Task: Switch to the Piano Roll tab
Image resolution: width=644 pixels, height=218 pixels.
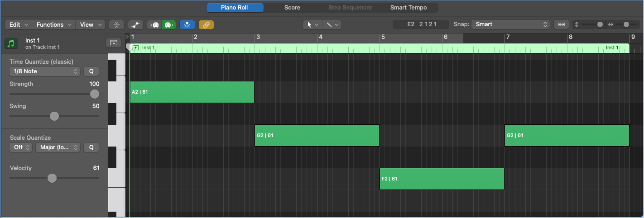Action: point(235,8)
